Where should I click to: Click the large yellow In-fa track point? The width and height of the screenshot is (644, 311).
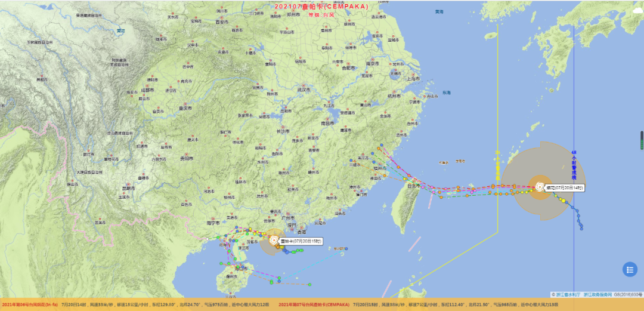pos(563,201)
